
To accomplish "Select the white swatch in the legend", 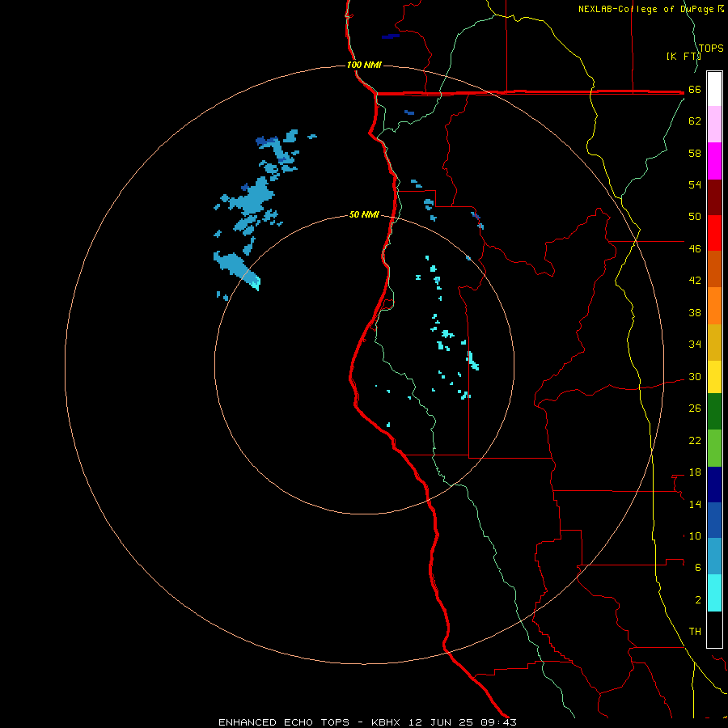I will tap(714, 89).
